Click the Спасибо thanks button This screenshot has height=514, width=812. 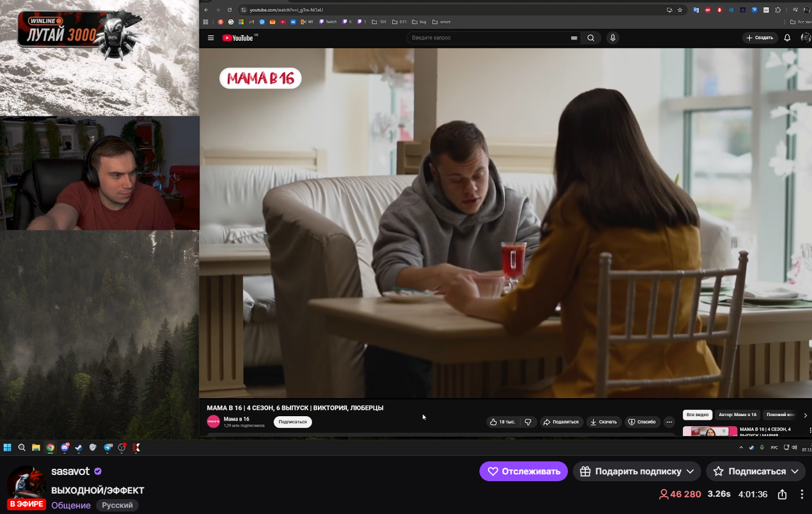coord(642,422)
